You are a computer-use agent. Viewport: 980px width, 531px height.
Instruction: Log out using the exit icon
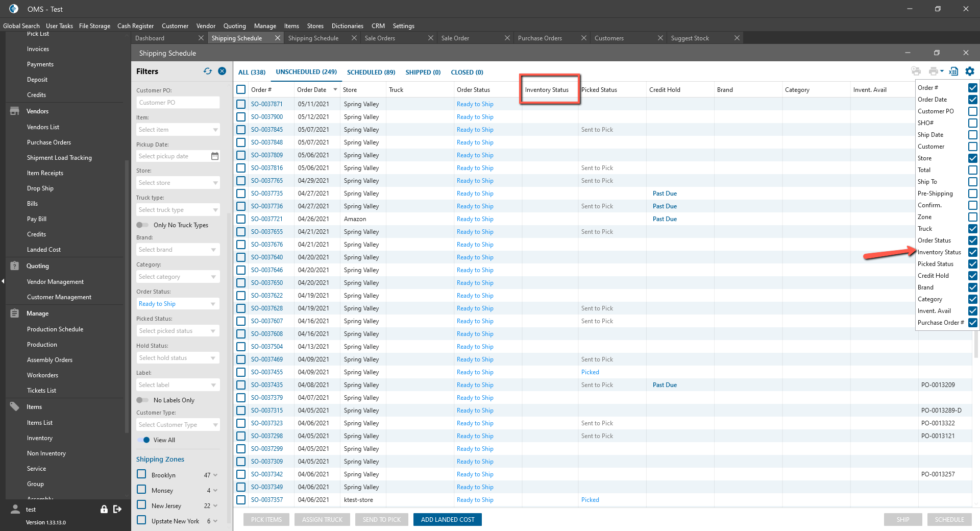click(117, 509)
